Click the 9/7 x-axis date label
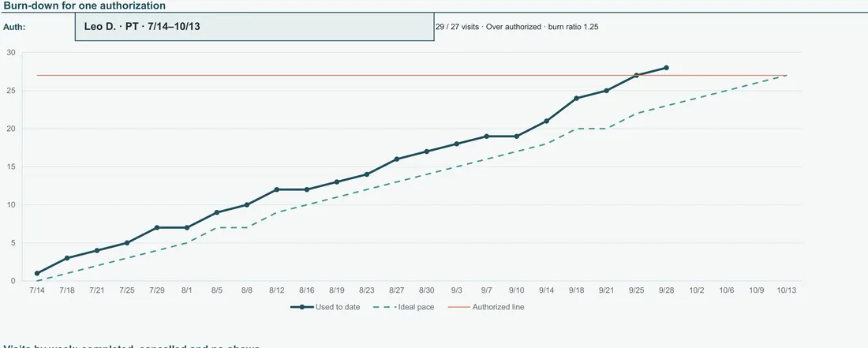The image size is (868, 348). [x=487, y=290]
